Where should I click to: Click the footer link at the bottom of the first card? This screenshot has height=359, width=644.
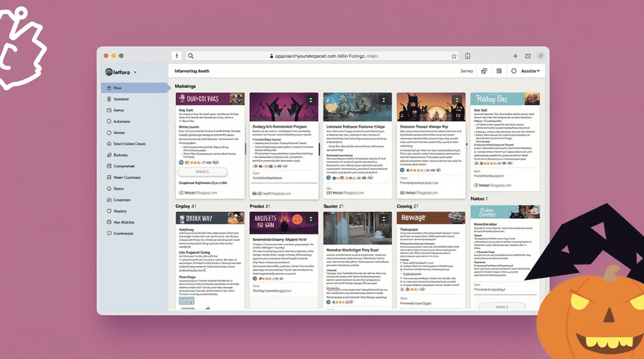pos(198,193)
